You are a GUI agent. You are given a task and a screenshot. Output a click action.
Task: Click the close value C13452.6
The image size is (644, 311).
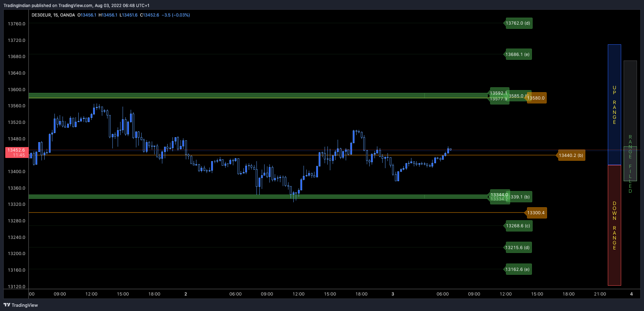click(x=150, y=15)
